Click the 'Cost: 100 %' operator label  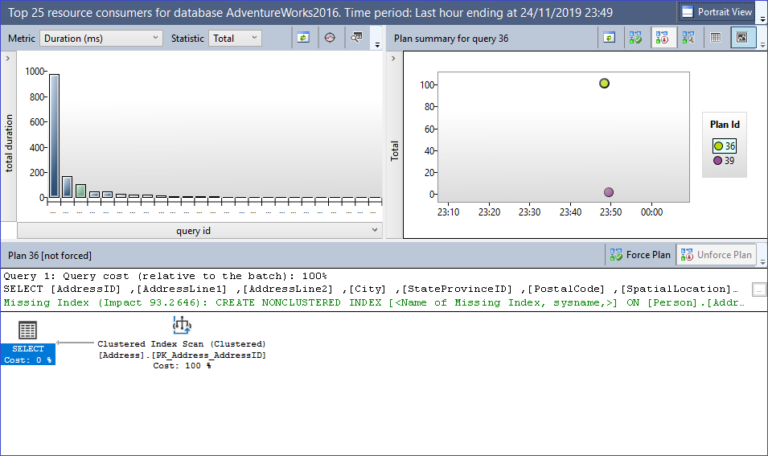[182, 366]
